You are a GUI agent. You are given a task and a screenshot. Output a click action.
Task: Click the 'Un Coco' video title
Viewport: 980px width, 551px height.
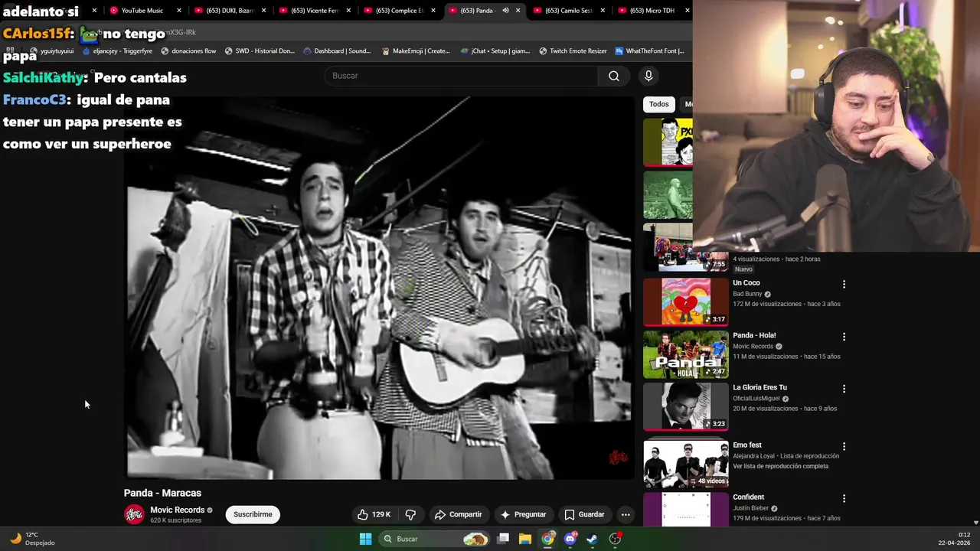(746, 283)
